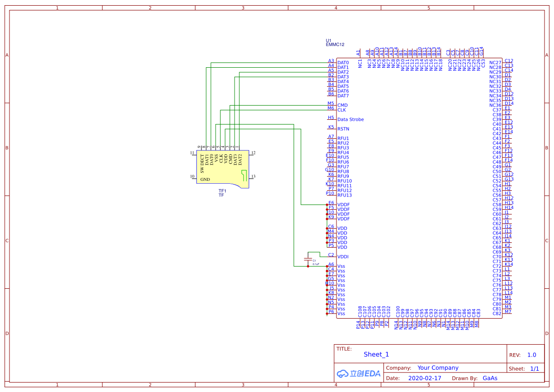The width and height of the screenshot is (554, 392).
Task: Click pin number K5 on U1
Action: click(331, 127)
